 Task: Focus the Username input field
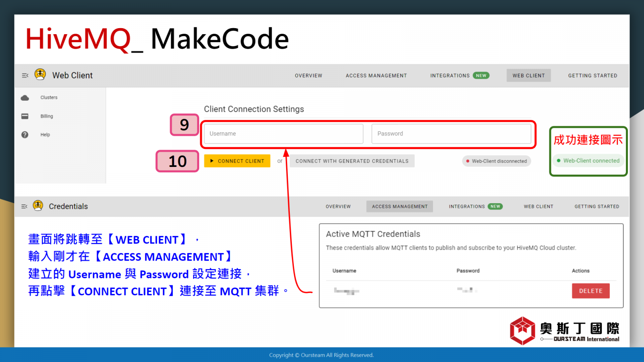tap(283, 134)
